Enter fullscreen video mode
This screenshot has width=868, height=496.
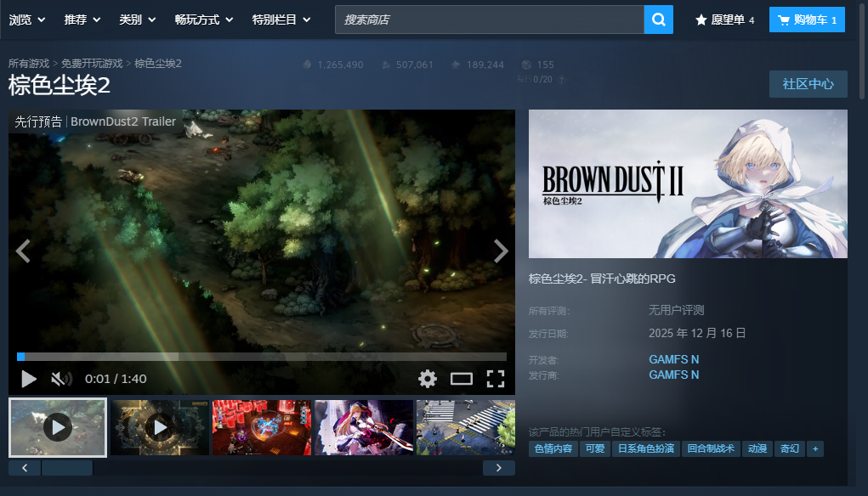click(x=496, y=379)
